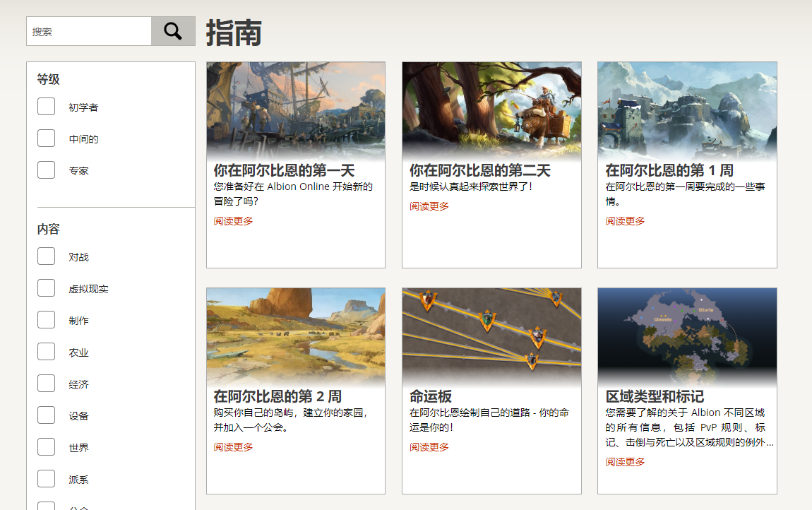
Task: Open the 命运板 guide title
Action: (x=430, y=396)
